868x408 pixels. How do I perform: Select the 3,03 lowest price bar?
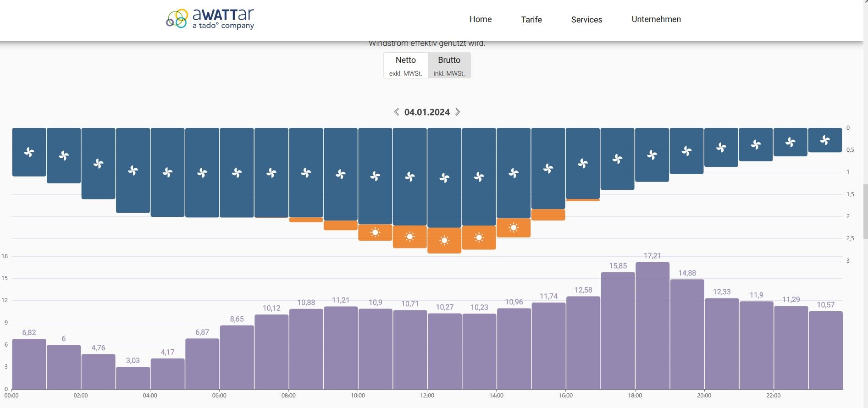(x=133, y=378)
